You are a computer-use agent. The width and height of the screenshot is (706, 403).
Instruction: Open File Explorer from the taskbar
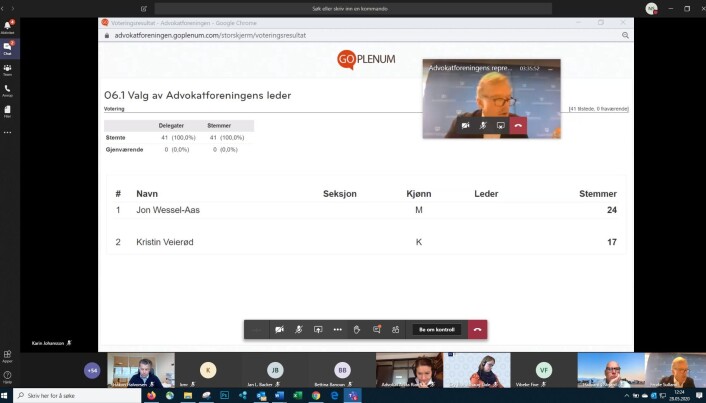pyautogui.click(x=188, y=396)
